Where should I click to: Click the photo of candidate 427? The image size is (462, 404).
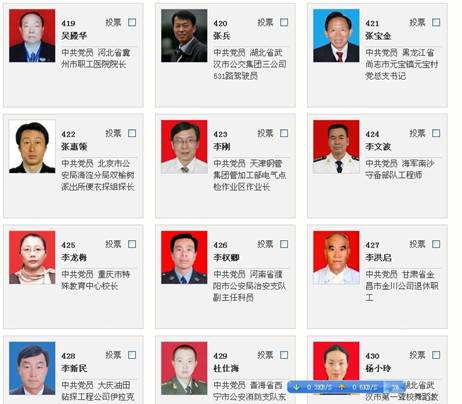(336, 257)
